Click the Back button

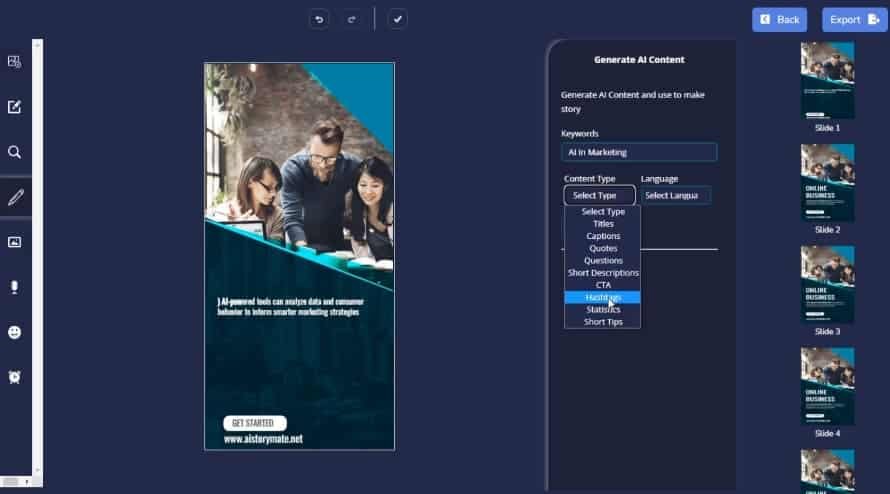(x=779, y=20)
